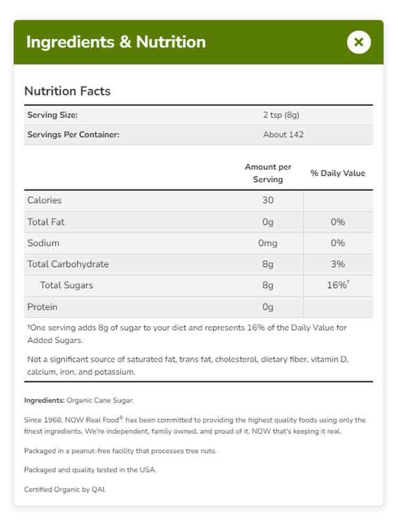
Task: Click the Nutrition Facts heading
Action: (x=67, y=91)
